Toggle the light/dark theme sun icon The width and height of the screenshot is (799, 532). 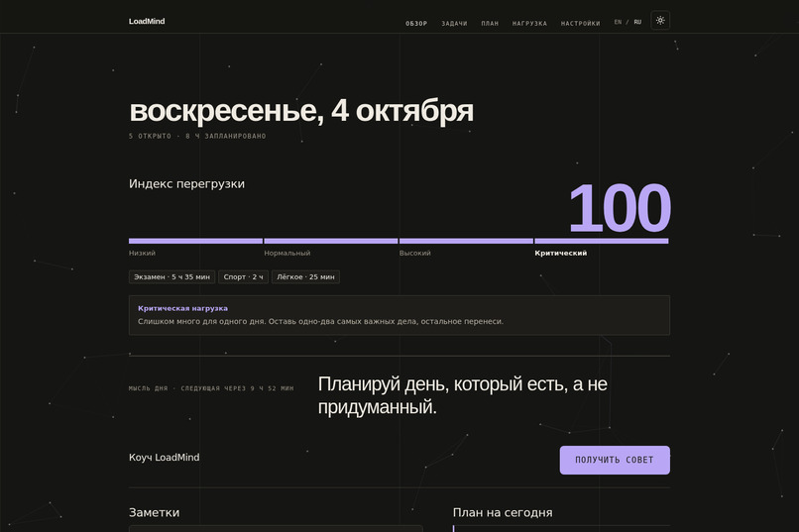tap(660, 21)
